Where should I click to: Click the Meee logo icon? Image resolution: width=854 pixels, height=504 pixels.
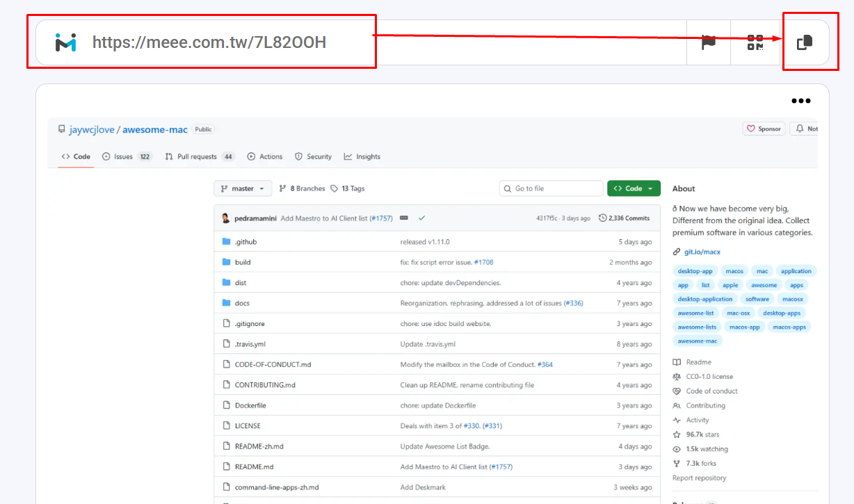click(65, 42)
